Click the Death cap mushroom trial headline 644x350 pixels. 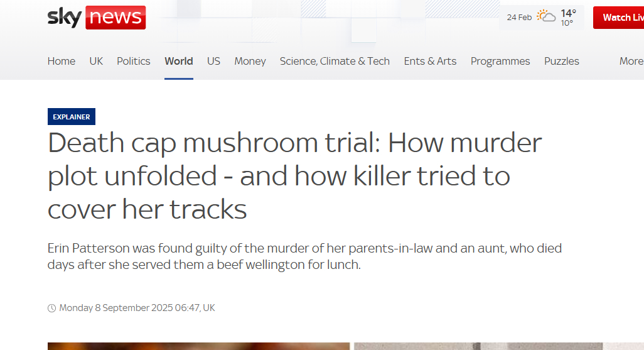coord(295,176)
